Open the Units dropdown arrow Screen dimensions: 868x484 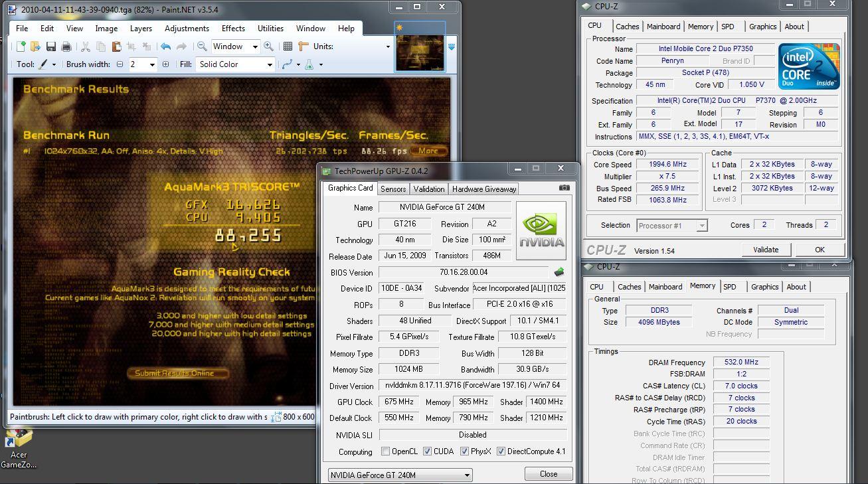tap(388, 46)
